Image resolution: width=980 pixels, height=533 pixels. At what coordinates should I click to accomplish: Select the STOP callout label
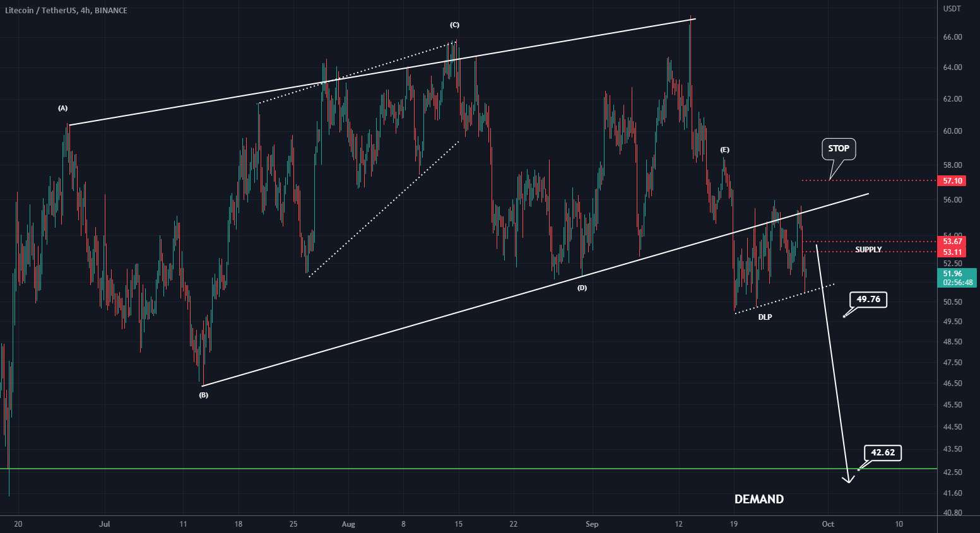(x=839, y=149)
